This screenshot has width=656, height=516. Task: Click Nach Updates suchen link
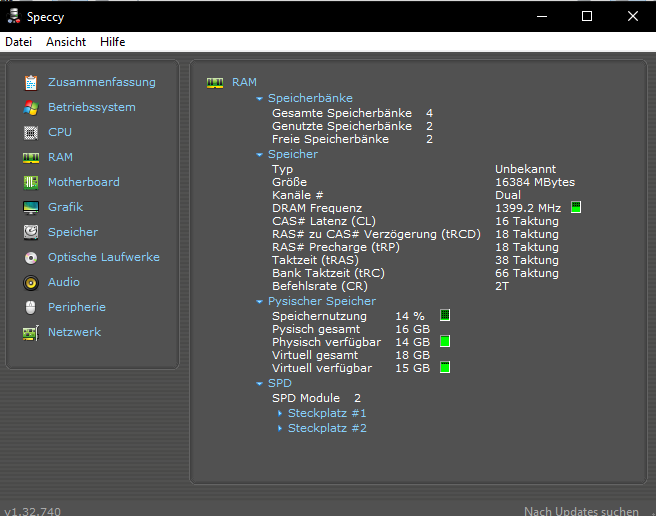coord(581,511)
